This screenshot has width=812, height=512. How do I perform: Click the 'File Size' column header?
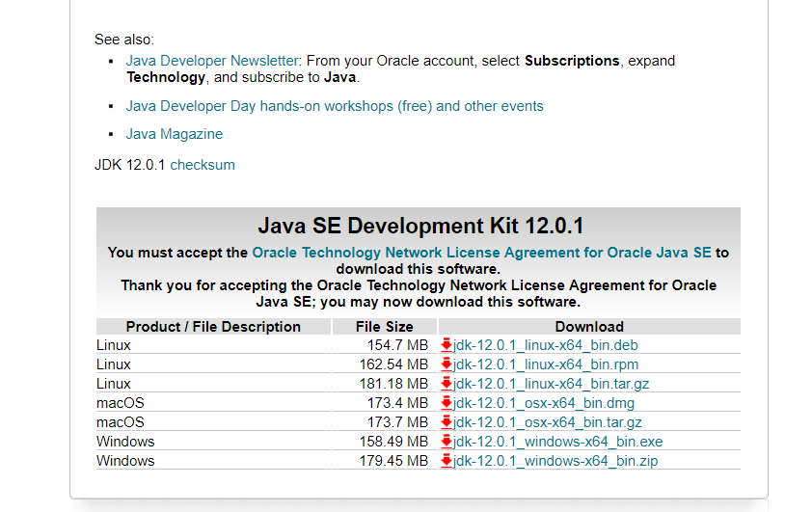pyautogui.click(x=384, y=327)
